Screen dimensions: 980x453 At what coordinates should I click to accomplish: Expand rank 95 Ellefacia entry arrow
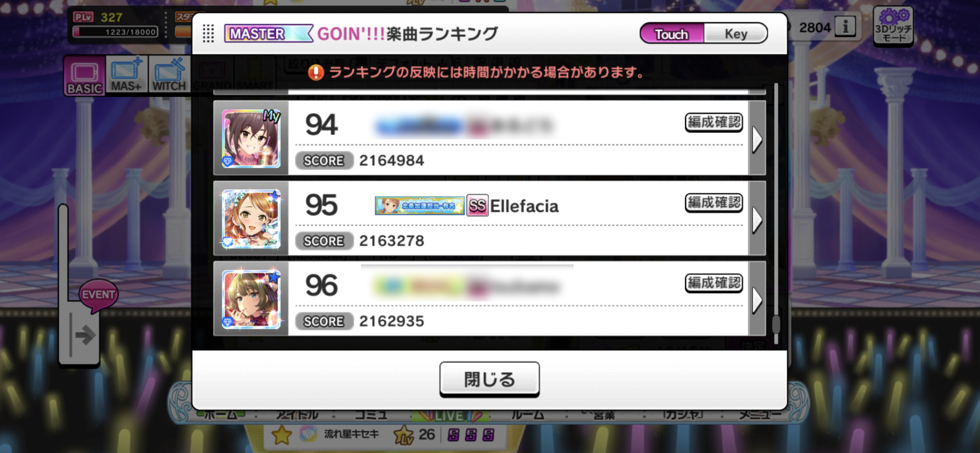[x=757, y=219]
